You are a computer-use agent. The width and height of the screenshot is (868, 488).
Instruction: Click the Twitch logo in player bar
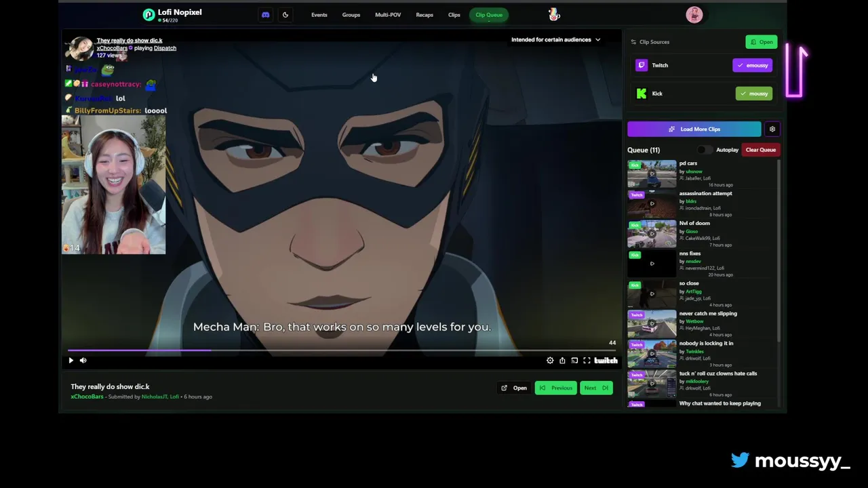(x=606, y=361)
